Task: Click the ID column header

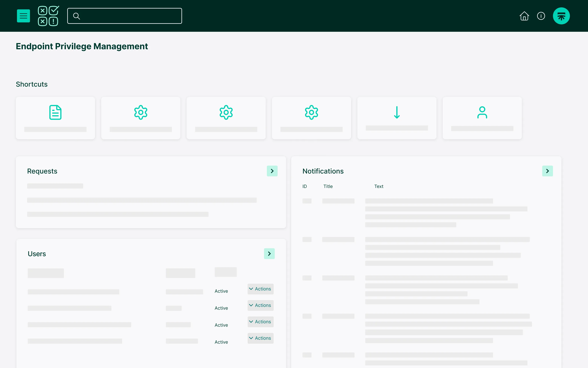Action: (304, 186)
